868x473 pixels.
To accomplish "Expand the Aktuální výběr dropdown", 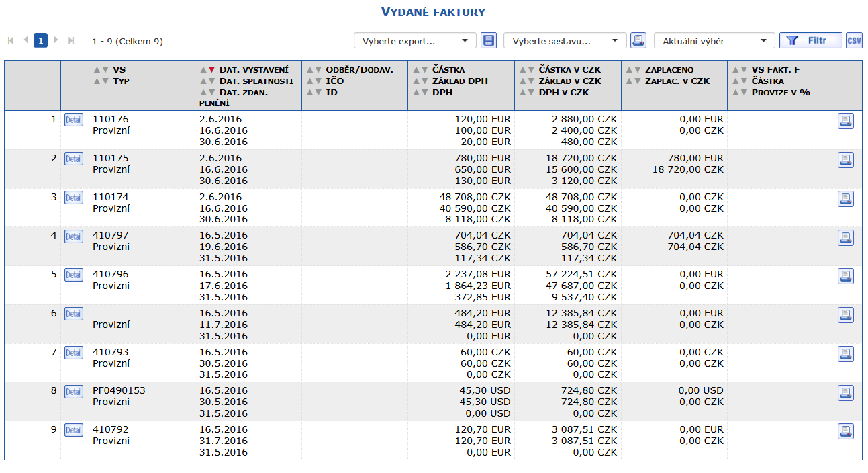I will (x=714, y=41).
